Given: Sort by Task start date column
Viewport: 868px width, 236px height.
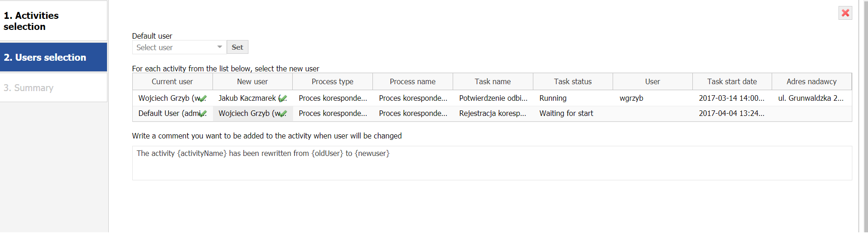Looking at the screenshot, I should tap(732, 81).
